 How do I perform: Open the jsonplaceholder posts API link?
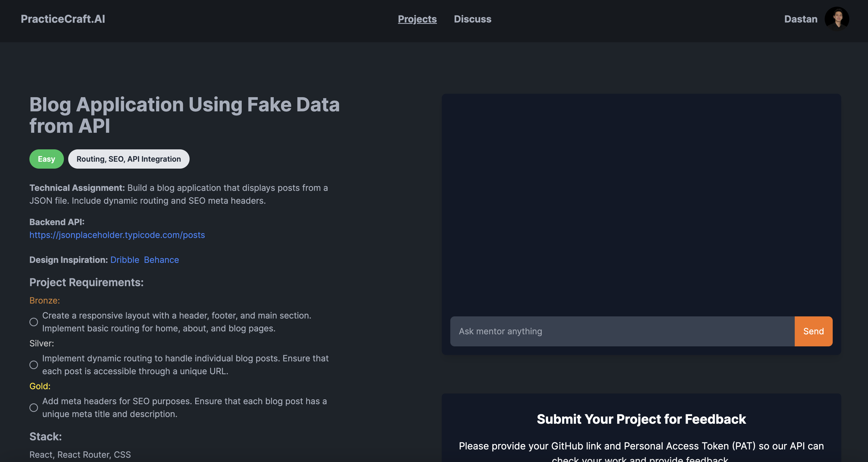click(117, 235)
